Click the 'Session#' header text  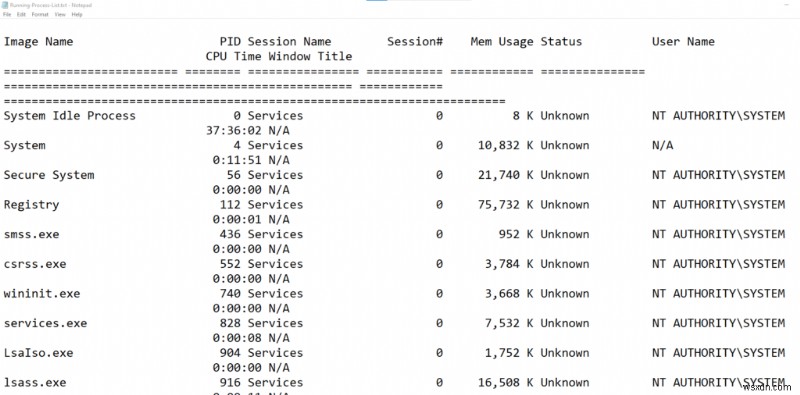pos(415,42)
